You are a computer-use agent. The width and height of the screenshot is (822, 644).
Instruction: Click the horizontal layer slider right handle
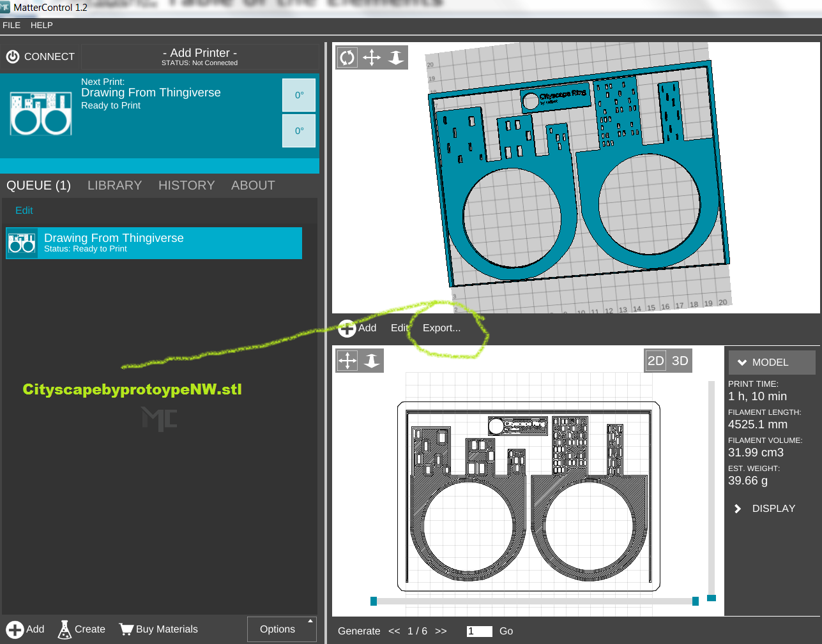click(x=696, y=601)
